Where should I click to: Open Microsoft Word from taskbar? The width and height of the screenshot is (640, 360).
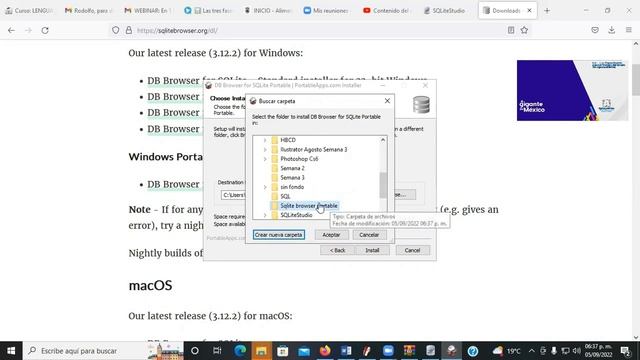[346, 351]
